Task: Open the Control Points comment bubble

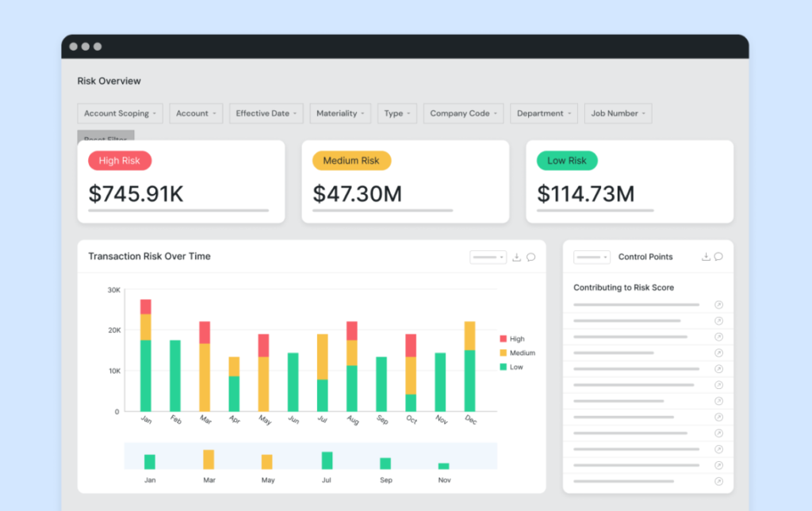Action: [x=718, y=256]
